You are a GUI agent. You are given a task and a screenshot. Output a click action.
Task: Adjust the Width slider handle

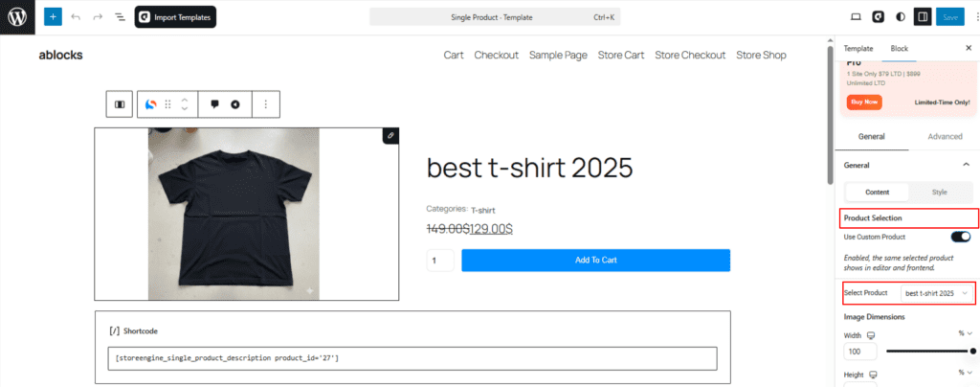973,352
